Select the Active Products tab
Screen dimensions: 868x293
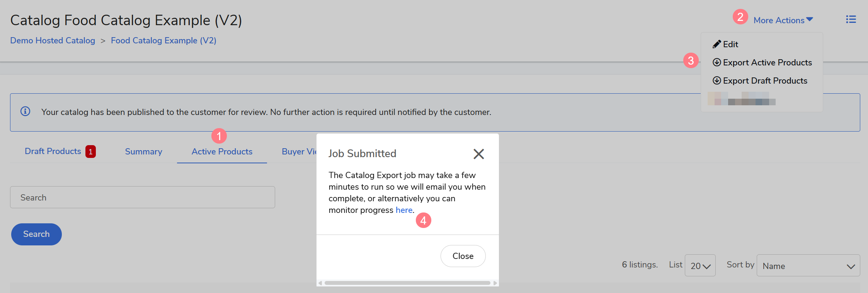(222, 152)
